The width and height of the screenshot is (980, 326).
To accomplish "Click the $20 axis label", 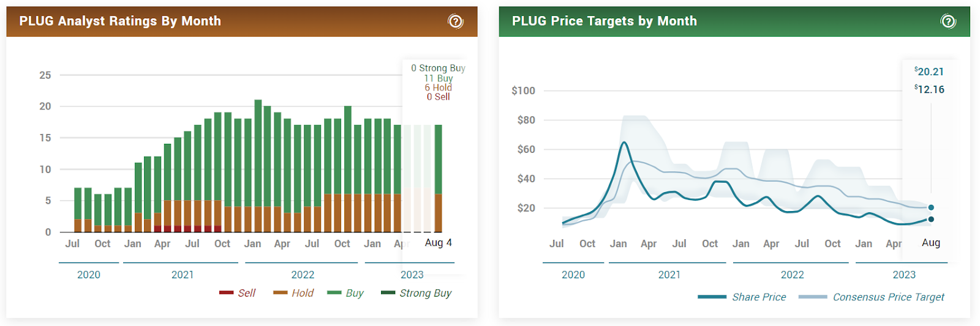I will tap(526, 208).
